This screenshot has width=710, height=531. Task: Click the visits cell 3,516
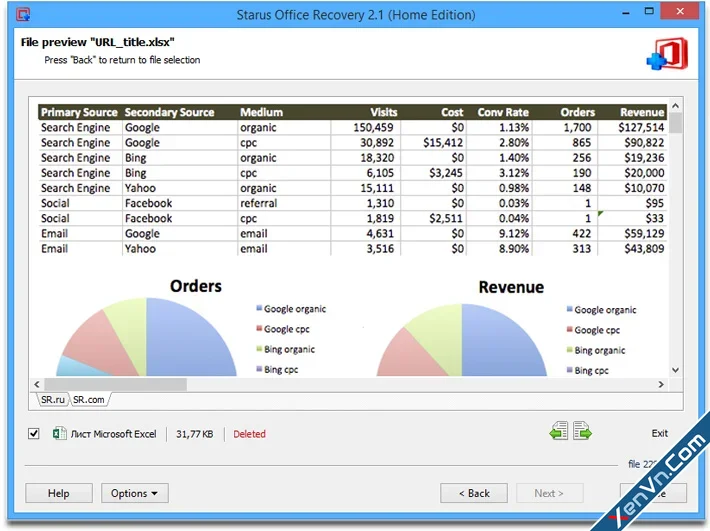click(x=380, y=249)
